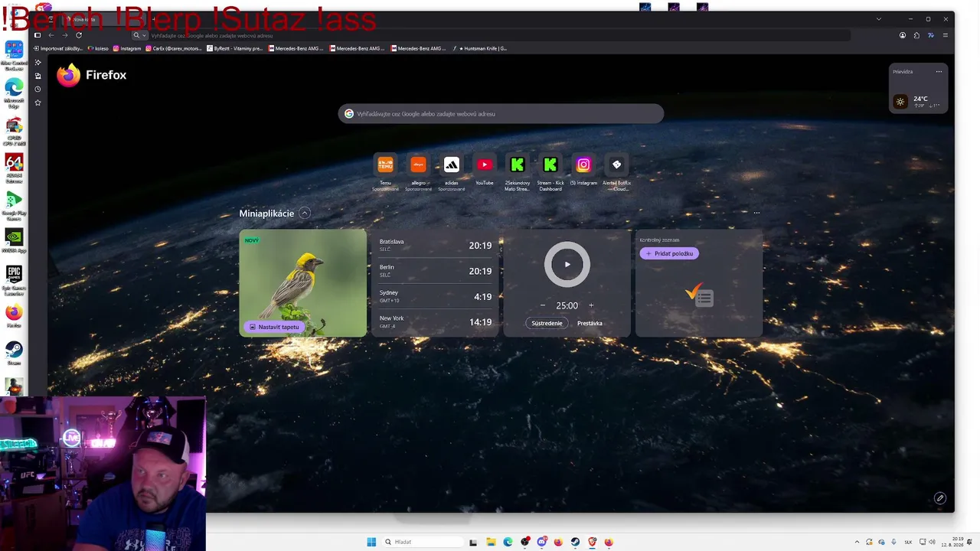Image resolution: width=980 pixels, height=551 pixels.
Task: Open the koleso bookmark
Action: pos(99,48)
